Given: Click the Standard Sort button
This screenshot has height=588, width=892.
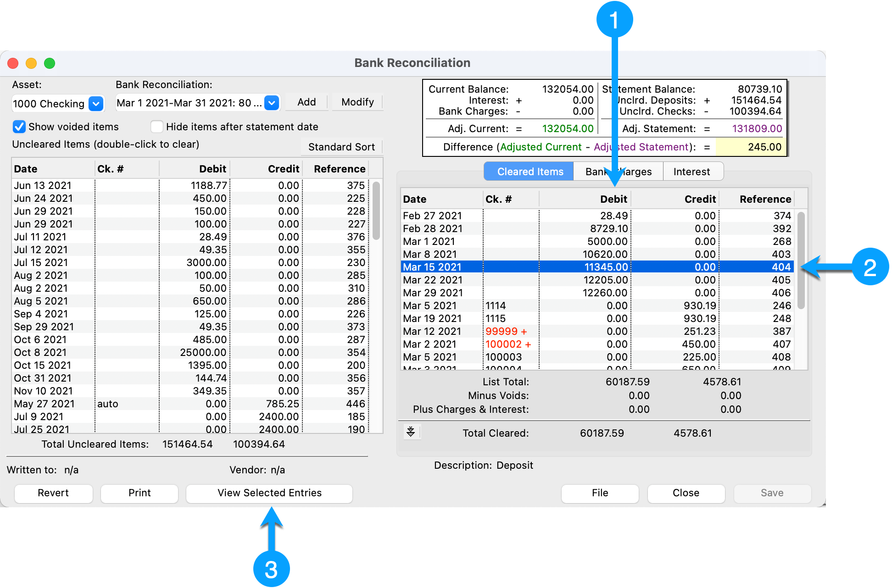Looking at the screenshot, I should point(341,147).
